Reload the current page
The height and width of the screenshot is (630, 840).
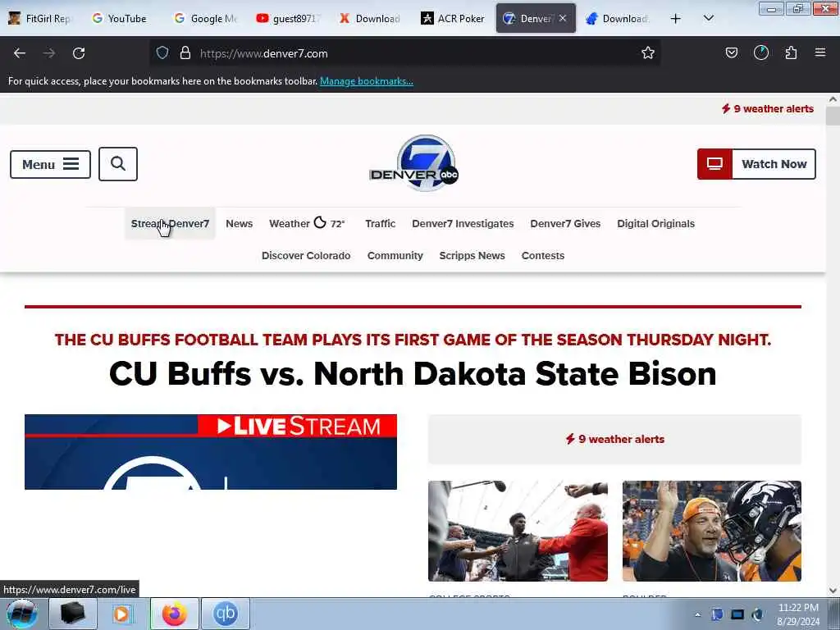pos(79,53)
